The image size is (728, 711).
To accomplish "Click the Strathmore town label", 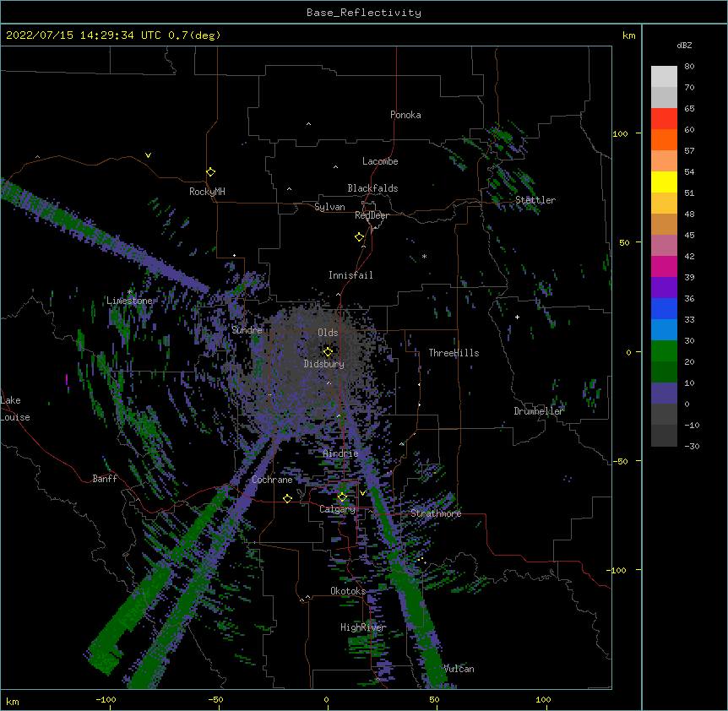I will coord(436,513).
